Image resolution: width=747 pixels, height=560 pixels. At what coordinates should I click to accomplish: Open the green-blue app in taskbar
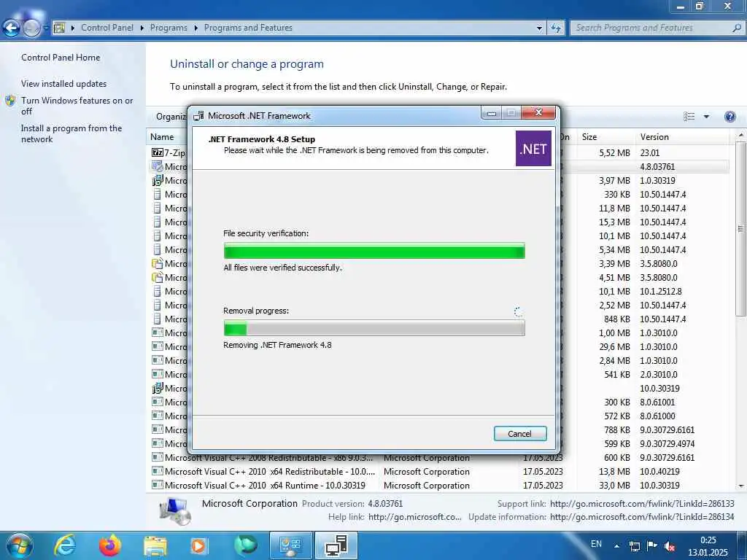click(x=246, y=545)
